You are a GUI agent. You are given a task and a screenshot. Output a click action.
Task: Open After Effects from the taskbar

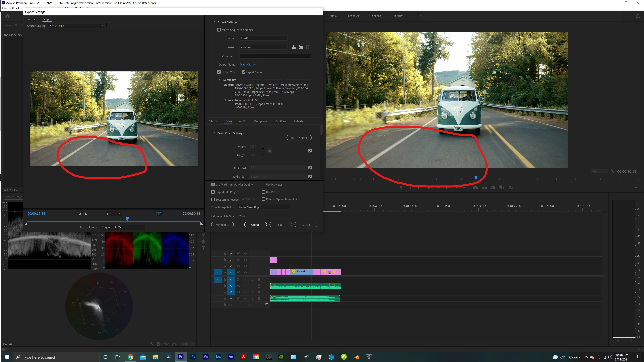[231, 357]
